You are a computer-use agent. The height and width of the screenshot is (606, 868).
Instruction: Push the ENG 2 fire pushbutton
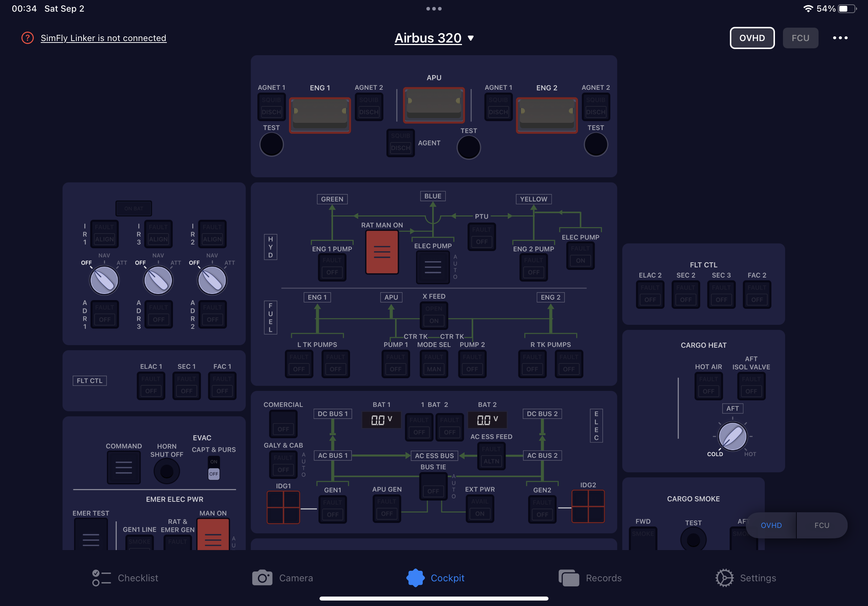pyautogui.click(x=547, y=115)
